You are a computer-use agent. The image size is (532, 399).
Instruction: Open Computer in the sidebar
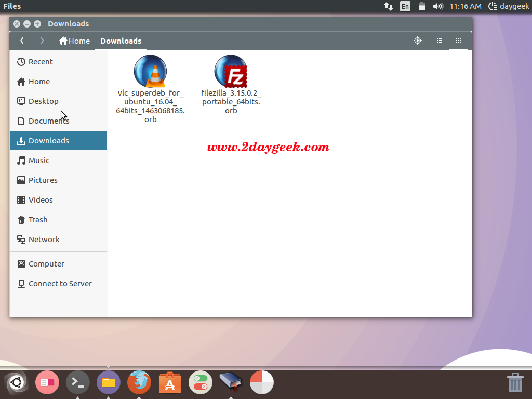pyautogui.click(x=58, y=264)
